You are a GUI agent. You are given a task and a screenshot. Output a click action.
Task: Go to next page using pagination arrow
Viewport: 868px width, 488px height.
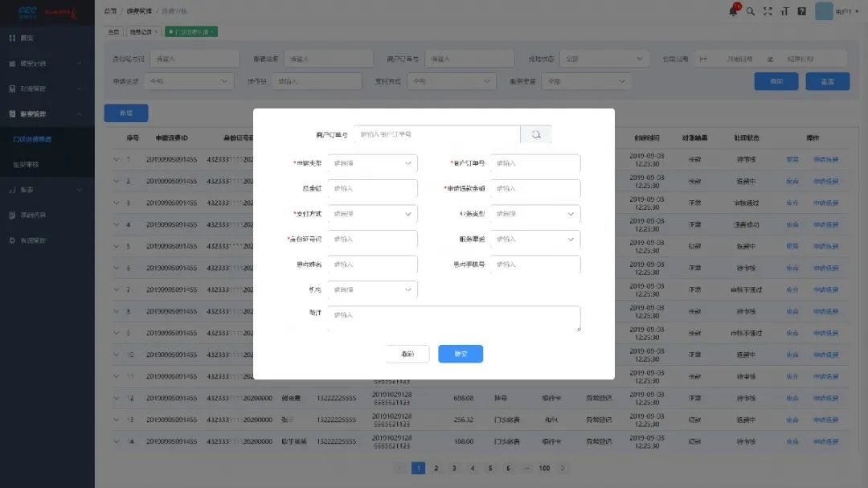(x=563, y=468)
